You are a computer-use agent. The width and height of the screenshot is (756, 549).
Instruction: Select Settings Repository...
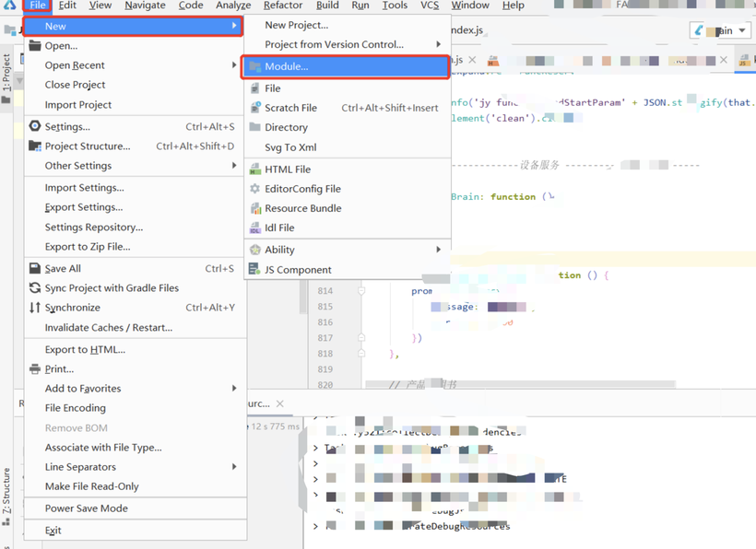click(x=94, y=227)
